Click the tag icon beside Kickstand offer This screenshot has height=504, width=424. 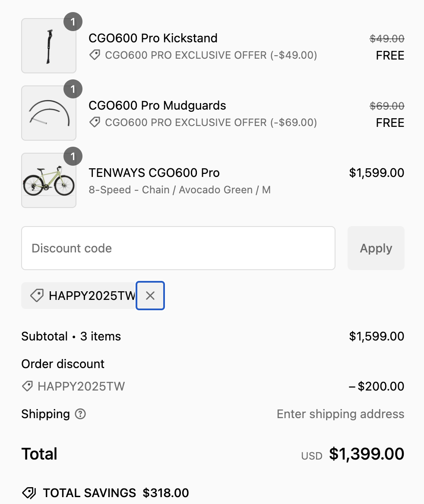click(95, 55)
